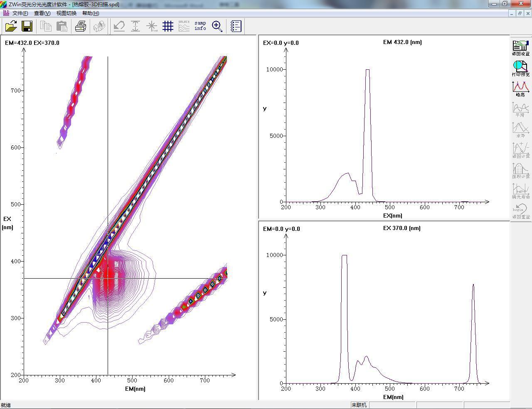Save the spectrum with the floppy disk icon
532x409 pixels.
click(27, 27)
